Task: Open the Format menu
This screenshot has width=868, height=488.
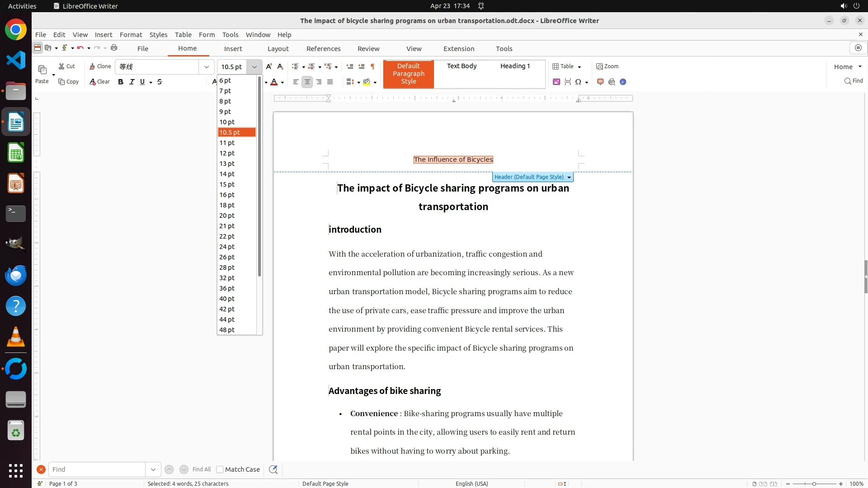Action: point(131,34)
